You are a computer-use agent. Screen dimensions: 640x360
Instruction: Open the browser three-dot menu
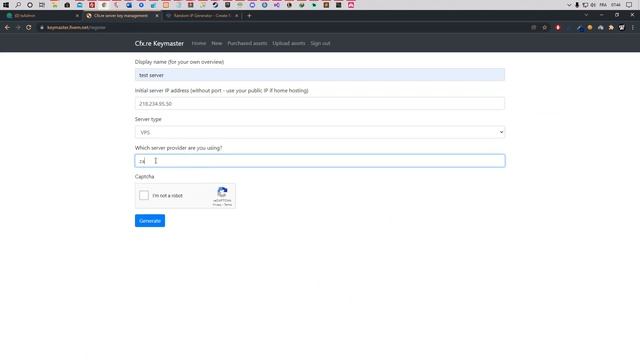tap(633, 27)
